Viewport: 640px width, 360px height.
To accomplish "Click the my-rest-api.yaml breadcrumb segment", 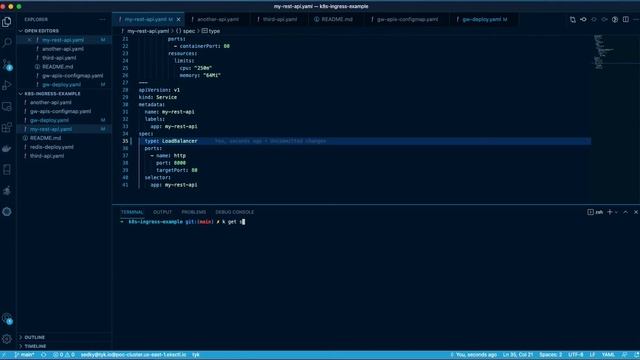I will pyautogui.click(x=145, y=31).
